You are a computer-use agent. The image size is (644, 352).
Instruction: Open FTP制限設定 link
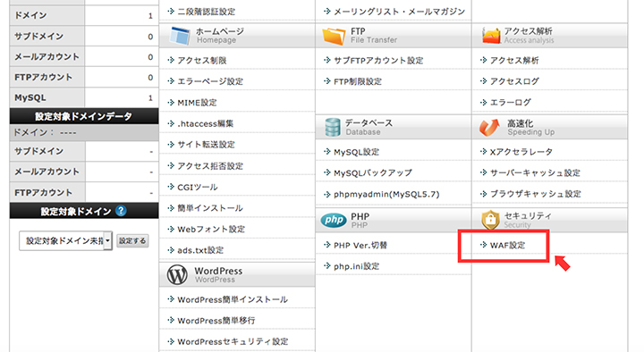point(357,81)
